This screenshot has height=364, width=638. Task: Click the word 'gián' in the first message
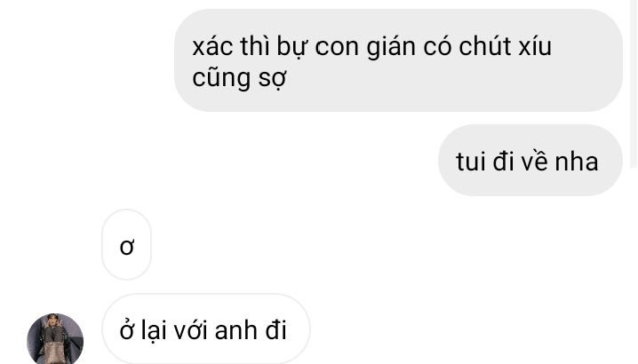[391, 48]
